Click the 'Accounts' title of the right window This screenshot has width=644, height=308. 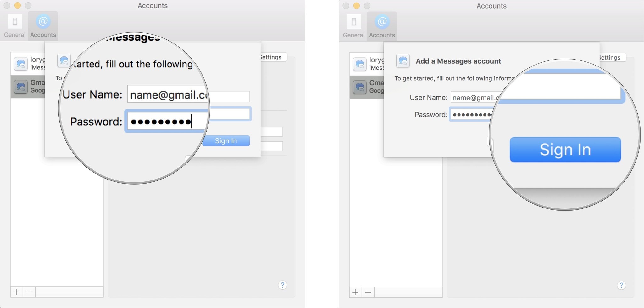pos(491,6)
